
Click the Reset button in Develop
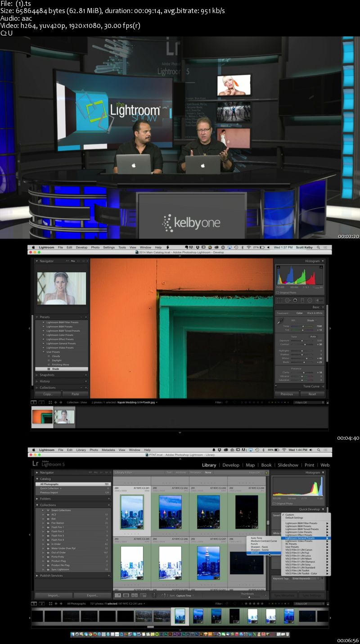pos(312,394)
